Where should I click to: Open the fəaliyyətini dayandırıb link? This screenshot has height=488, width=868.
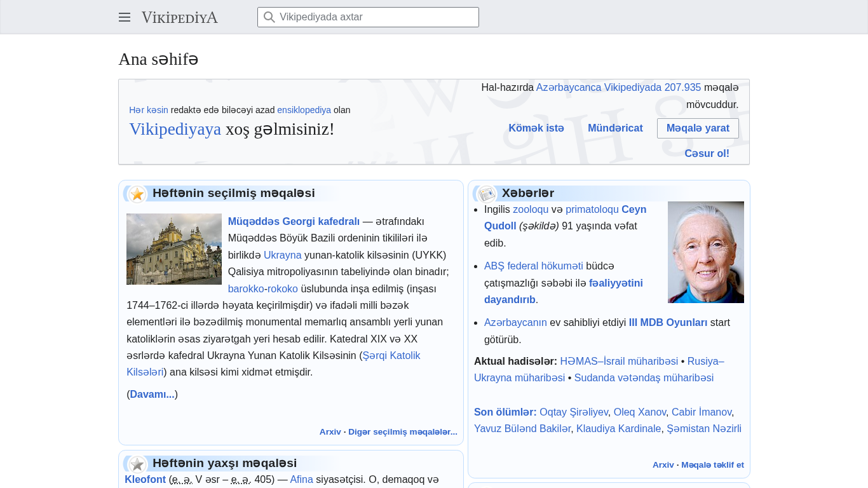coord(616,283)
